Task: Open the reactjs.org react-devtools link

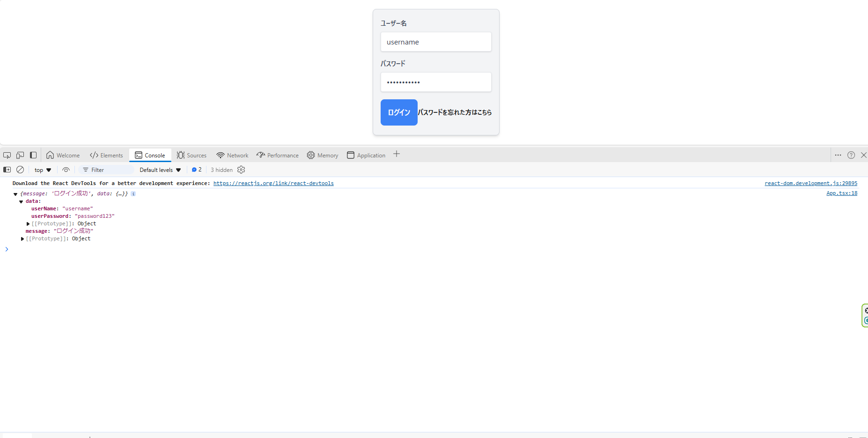Action: click(x=273, y=183)
